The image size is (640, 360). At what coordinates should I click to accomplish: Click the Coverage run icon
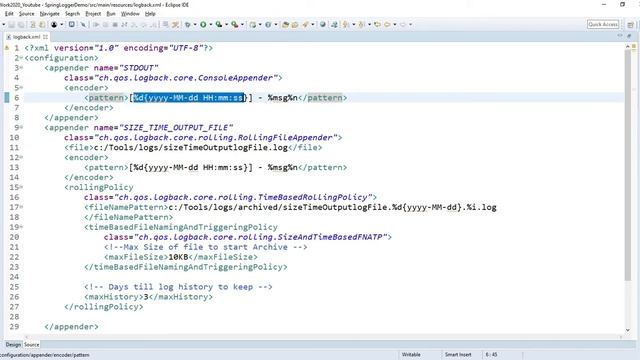219,24
